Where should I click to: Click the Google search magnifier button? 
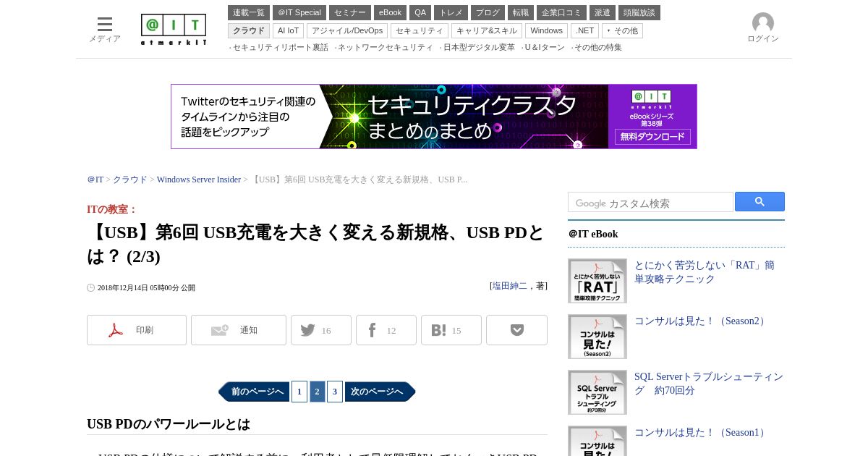tap(759, 202)
